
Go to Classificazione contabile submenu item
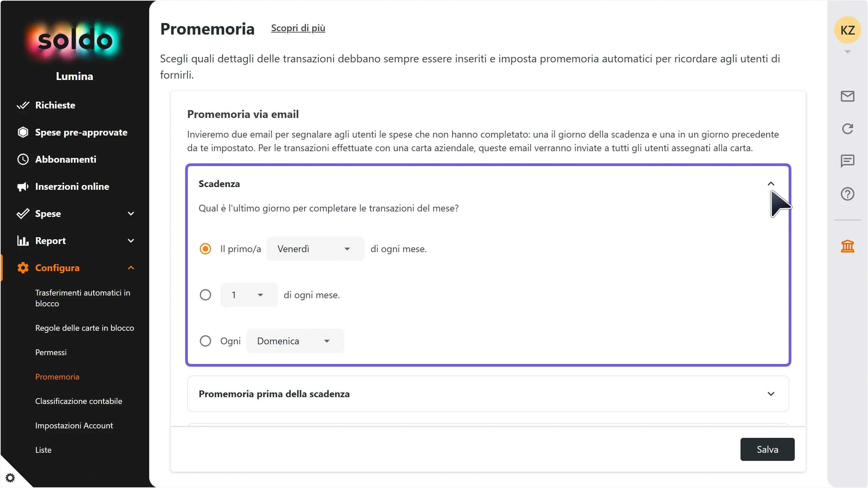pyautogui.click(x=79, y=401)
